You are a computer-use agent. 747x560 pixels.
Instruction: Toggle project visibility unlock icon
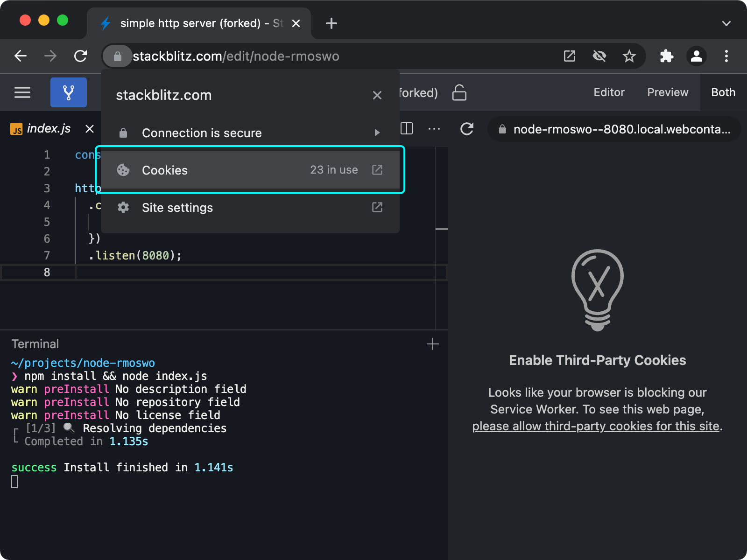tap(459, 92)
